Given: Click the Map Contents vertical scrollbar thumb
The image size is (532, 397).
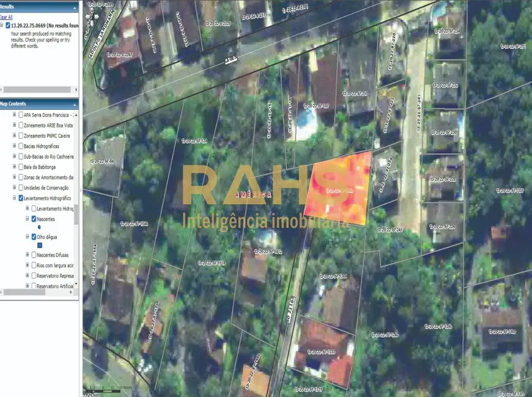Looking at the screenshot, I should pyautogui.click(x=76, y=214).
